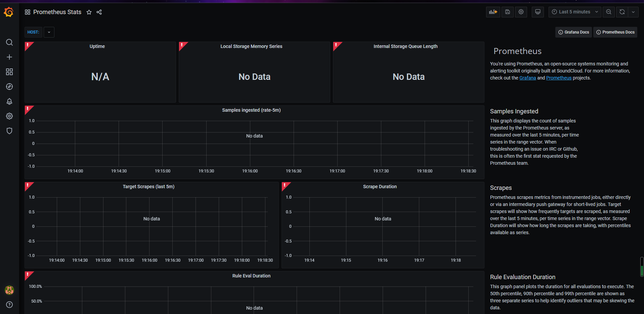Screen dimensions: 644x314
Task: Expand the refresh interval dropdown arrow
Action: point(633,12)
